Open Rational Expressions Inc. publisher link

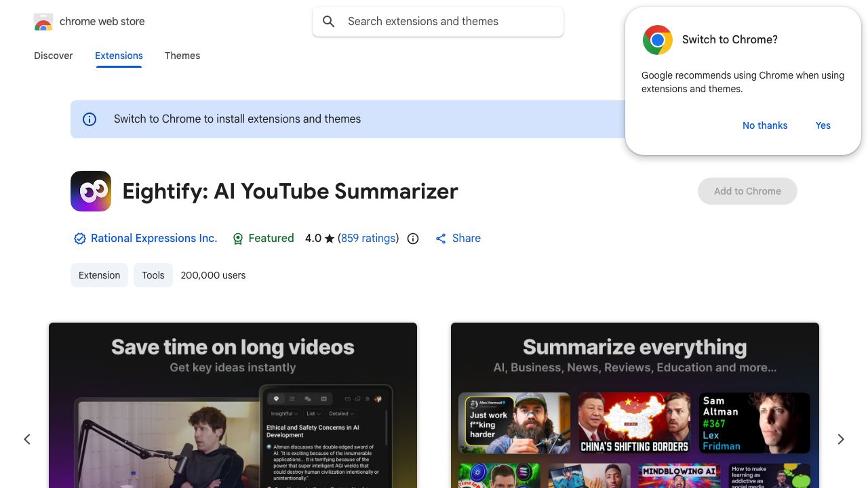pos(154,239)
